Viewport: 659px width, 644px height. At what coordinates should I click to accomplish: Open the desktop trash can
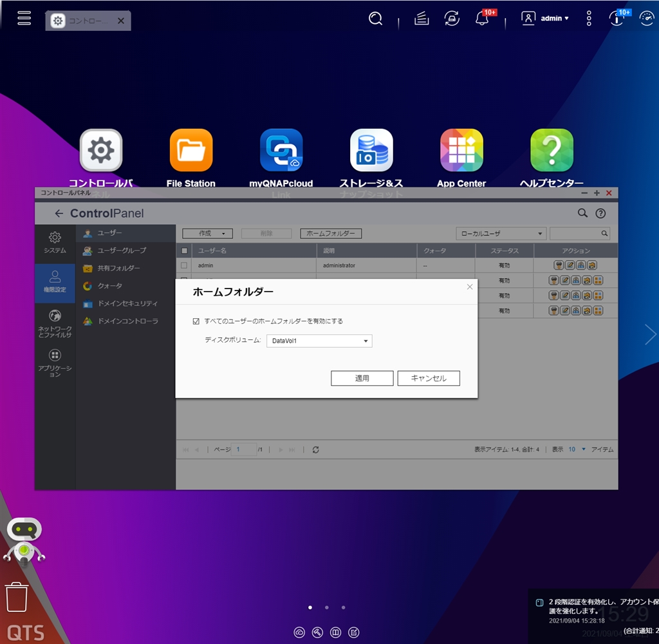(17, 596)
